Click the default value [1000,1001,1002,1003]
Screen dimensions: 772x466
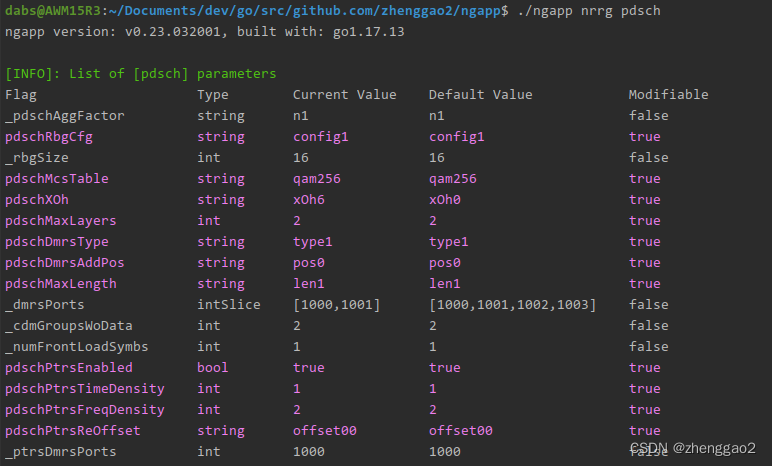[x=513, y=304]
